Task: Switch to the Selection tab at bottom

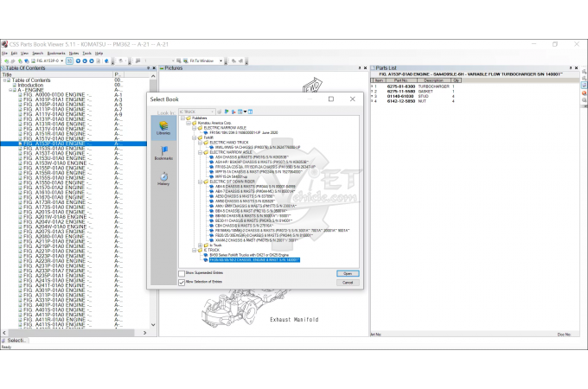Action: (15, 341)
